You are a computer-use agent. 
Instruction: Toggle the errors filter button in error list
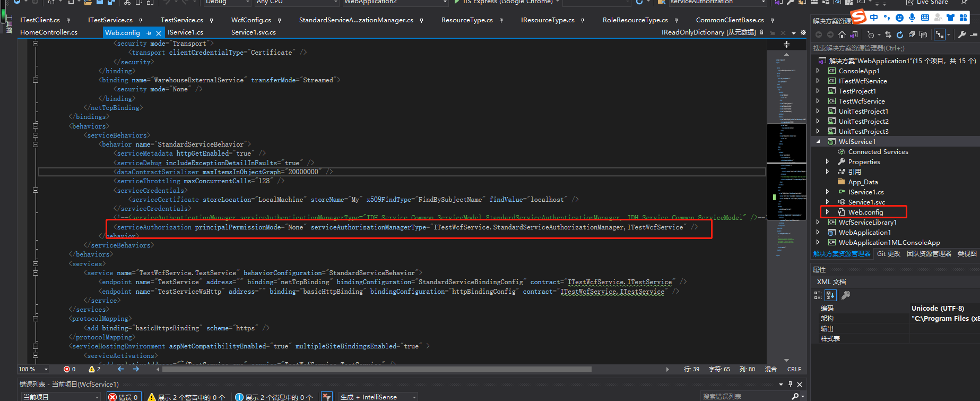(x=123, y=397)
